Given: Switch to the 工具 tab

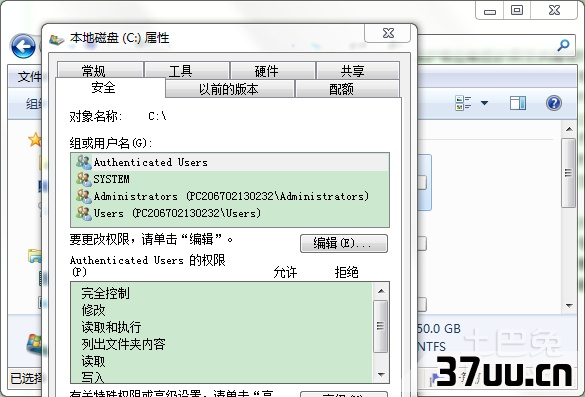Looking at the screenshot, I should pos(187,70).
